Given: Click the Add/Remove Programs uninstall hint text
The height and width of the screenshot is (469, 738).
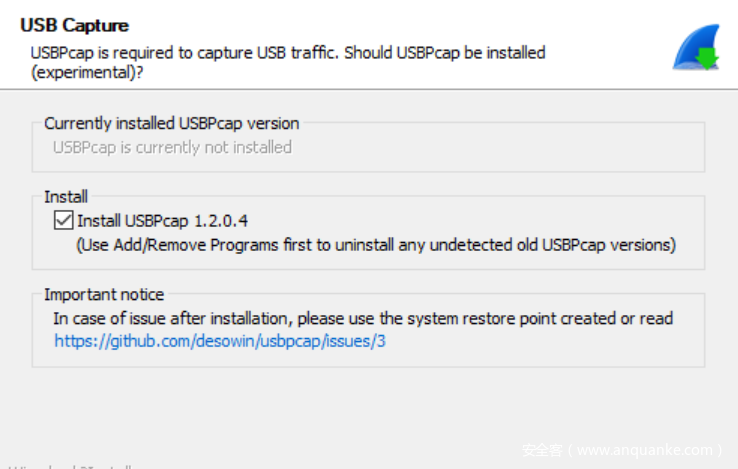Looking at the screenshot, I should (x=376, y=244).
